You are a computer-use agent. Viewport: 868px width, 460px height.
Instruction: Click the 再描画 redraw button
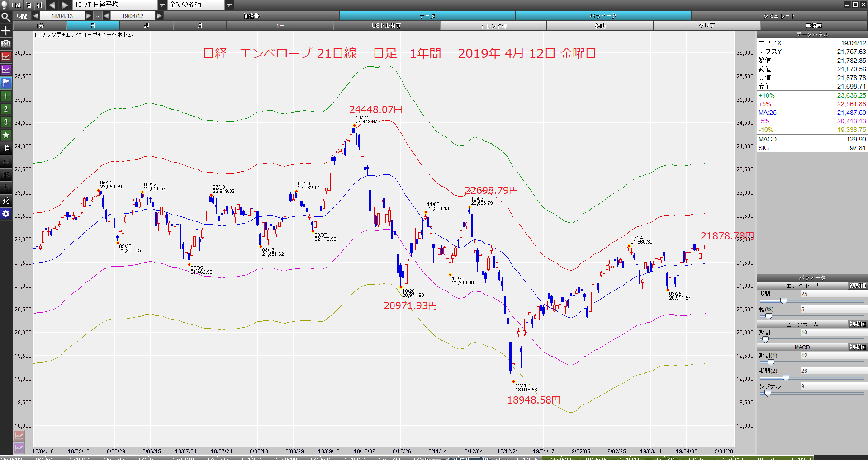[814, 26]
